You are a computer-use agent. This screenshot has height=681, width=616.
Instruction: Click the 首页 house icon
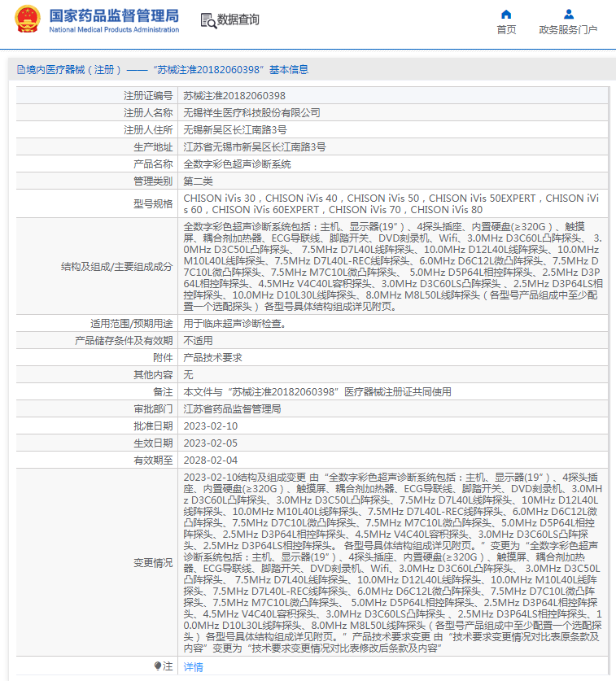click(506, 14)
